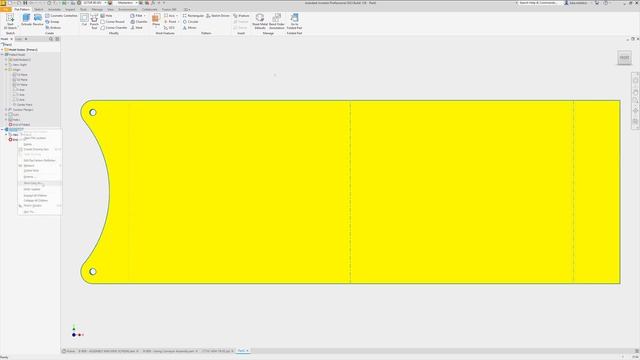Open the Axis dropdown arrow
This screenshot has height=360, width=640.
coord(177,16)
